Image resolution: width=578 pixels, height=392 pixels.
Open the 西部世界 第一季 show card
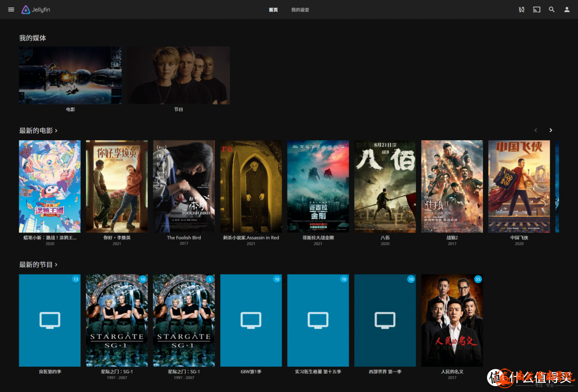[385, 320]
